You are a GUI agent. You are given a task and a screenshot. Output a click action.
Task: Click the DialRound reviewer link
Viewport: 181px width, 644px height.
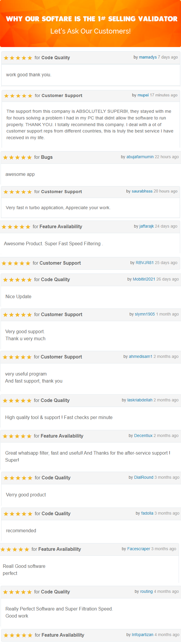click(144, 477)
